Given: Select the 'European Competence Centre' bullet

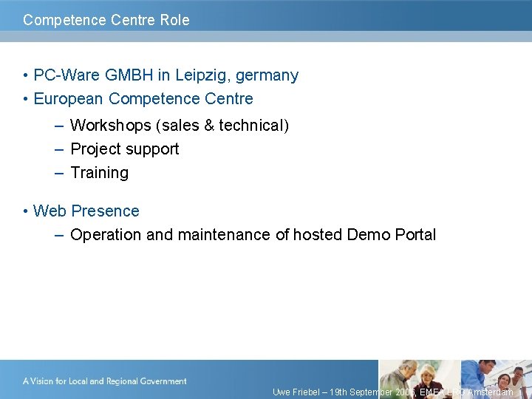Looking at the screenshot, I should pyautogui.click(x=143, y=99).
